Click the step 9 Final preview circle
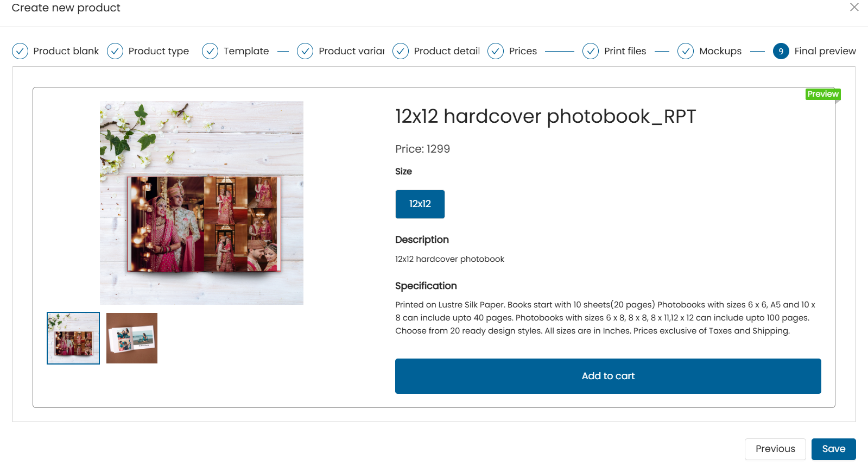The image size is (868, 471). click(x=781, y=51)
